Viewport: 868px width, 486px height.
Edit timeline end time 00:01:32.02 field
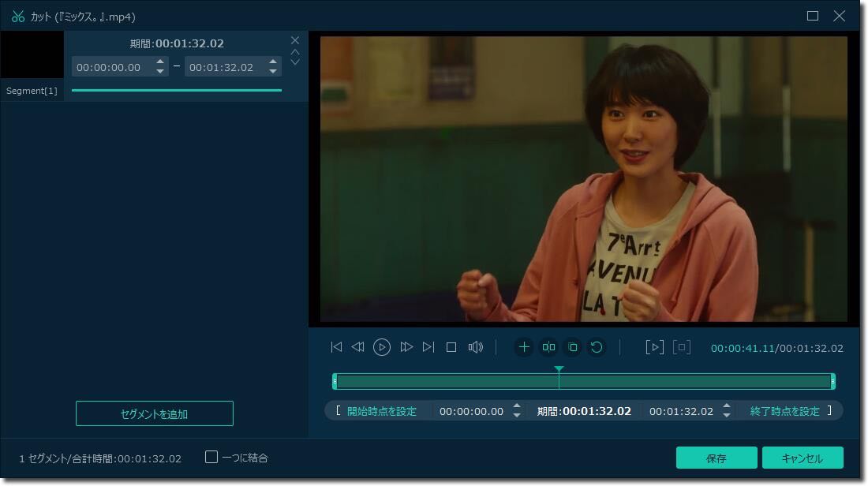(681, 411)
